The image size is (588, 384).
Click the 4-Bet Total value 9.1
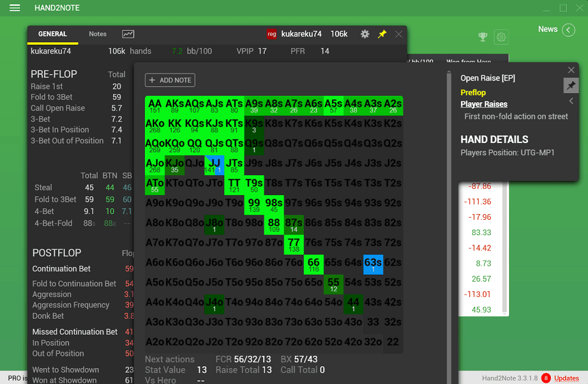tap(89, 211)
